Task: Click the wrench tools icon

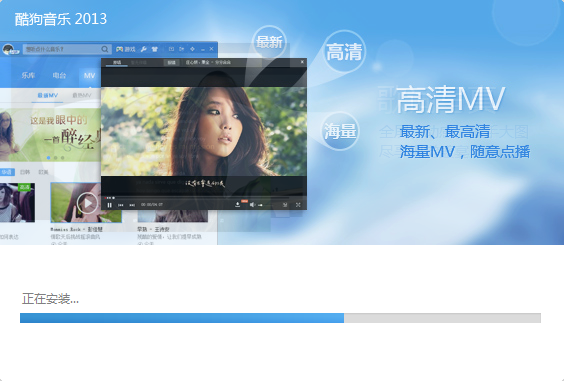Action: 144,49
